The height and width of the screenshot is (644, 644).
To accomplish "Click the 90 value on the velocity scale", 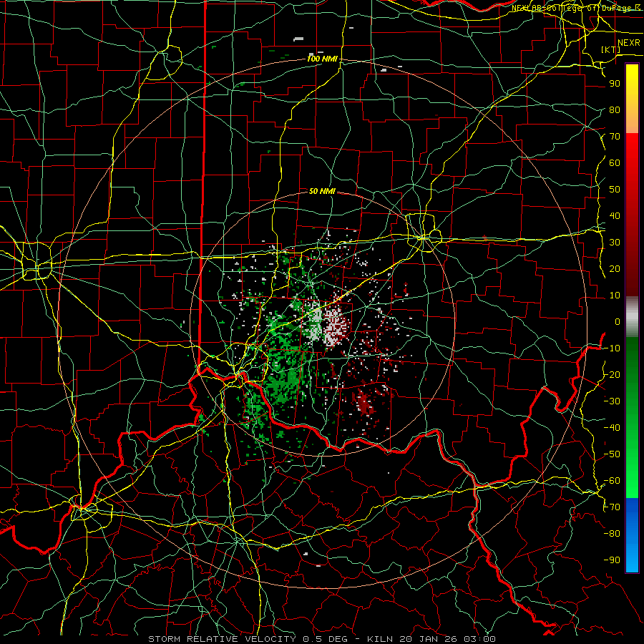I will [x=615, y=84].
